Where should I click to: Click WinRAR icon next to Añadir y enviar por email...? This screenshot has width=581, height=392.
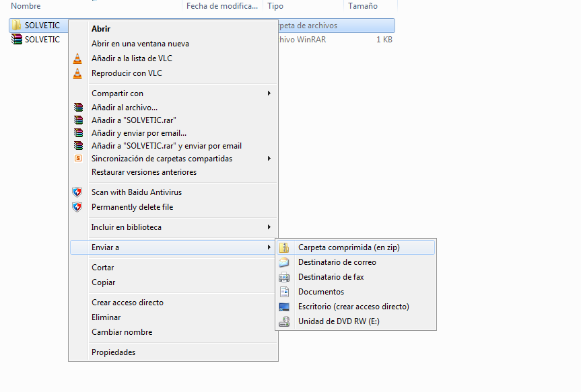click(x=78, y=133)
